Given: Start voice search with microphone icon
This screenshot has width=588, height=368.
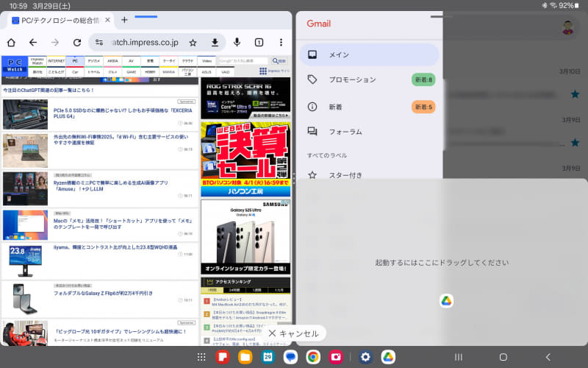Looking at the screenshot, I should tap(237, 42).
